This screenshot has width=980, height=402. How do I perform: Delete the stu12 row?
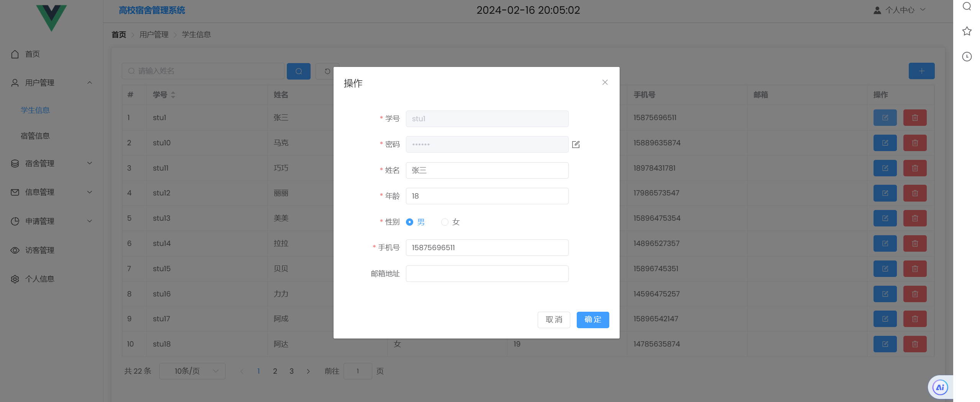pyautogui.click(x=915, y=193)
